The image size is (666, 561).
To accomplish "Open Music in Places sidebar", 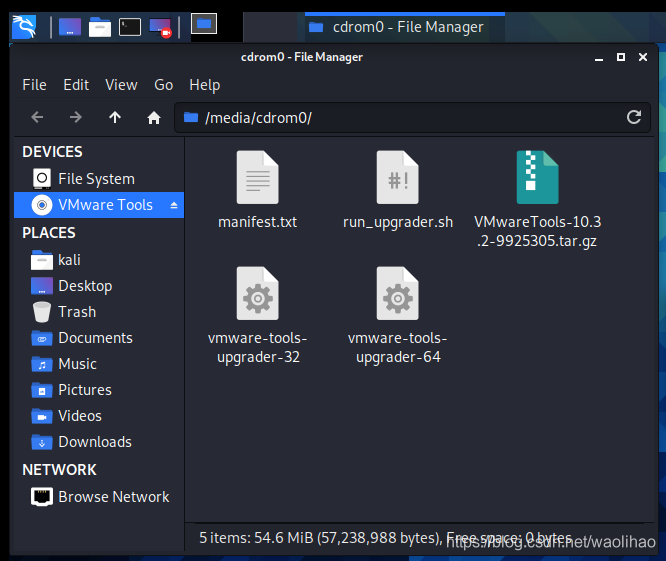I will click(99, 364).
